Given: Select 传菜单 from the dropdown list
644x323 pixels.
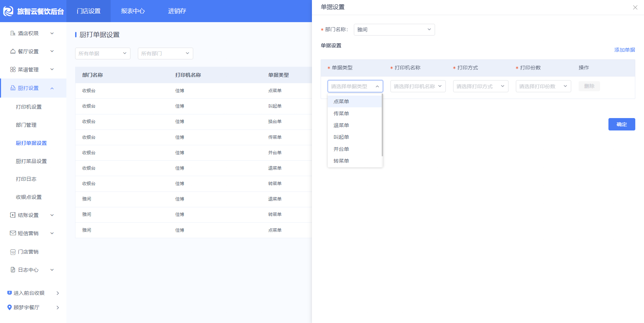Looking at the screenshot, I should (x=355, y=113).
